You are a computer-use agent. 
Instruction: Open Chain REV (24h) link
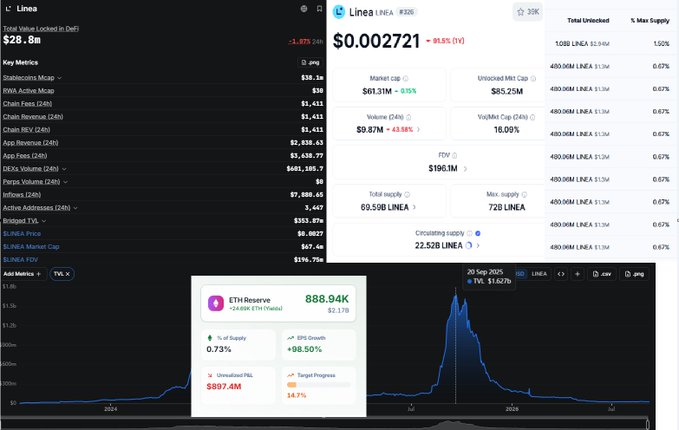point(26,129)
